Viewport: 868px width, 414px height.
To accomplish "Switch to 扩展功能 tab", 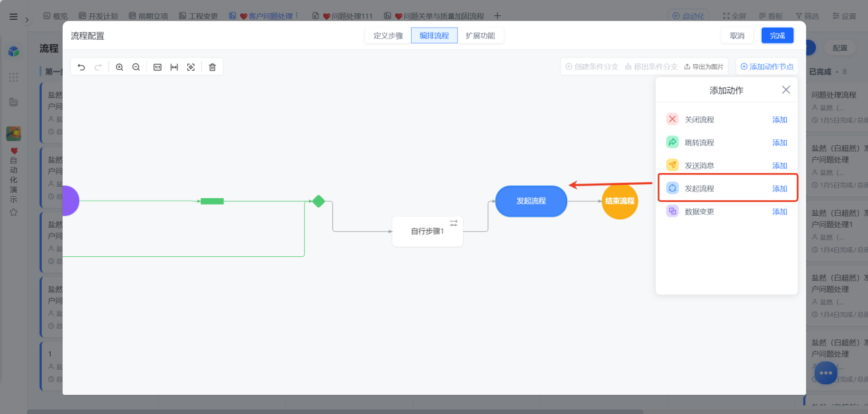I will tap(480, 36).
